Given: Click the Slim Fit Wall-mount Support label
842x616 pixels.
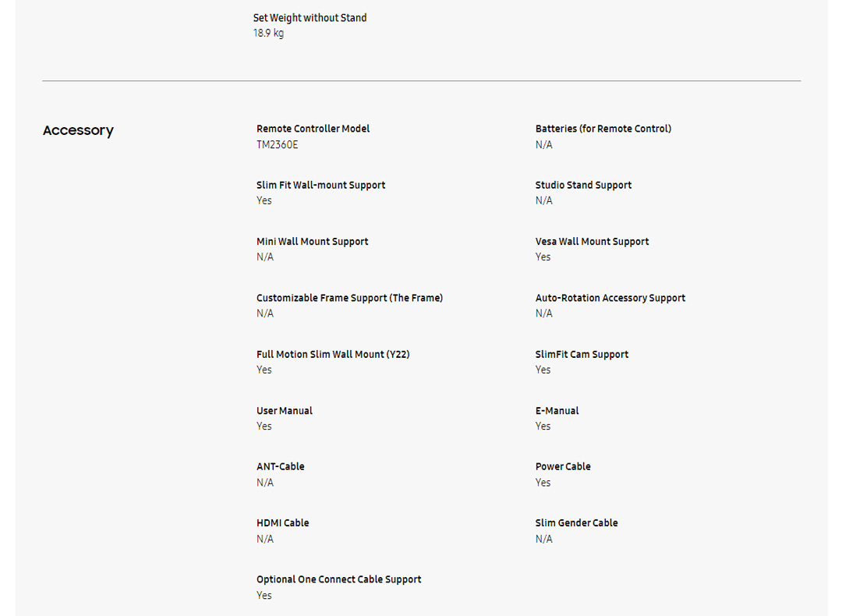Looking at the screenshot, I should pos(320,185).
